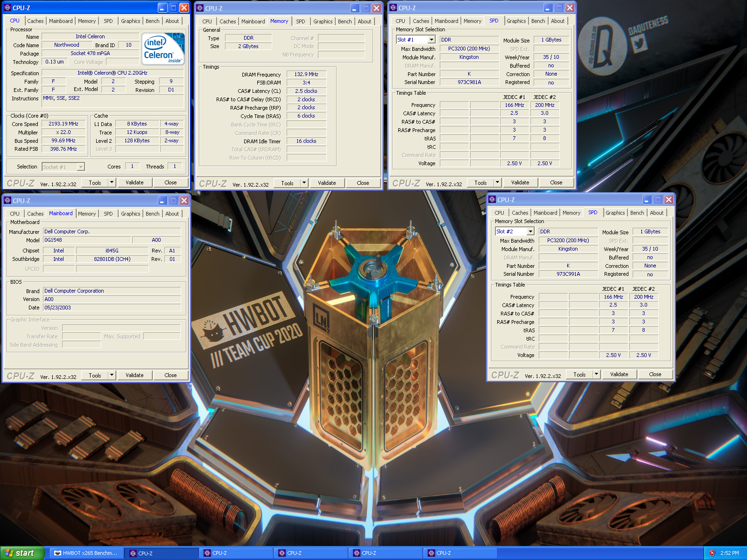The height and width of the screenshot is (560, 747).
Task: Click Max Bandwidth PC3200 value in Slot #2 window
Action: click(568, 241)
